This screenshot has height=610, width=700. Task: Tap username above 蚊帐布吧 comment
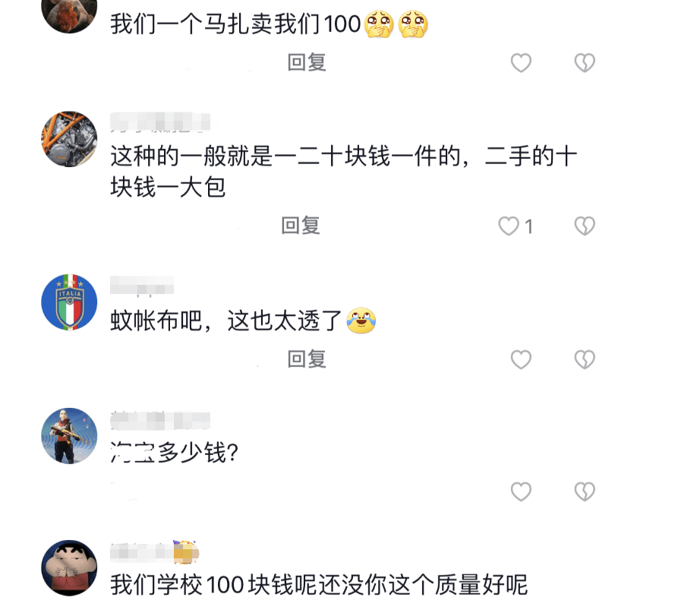click(x=142, y=286)
